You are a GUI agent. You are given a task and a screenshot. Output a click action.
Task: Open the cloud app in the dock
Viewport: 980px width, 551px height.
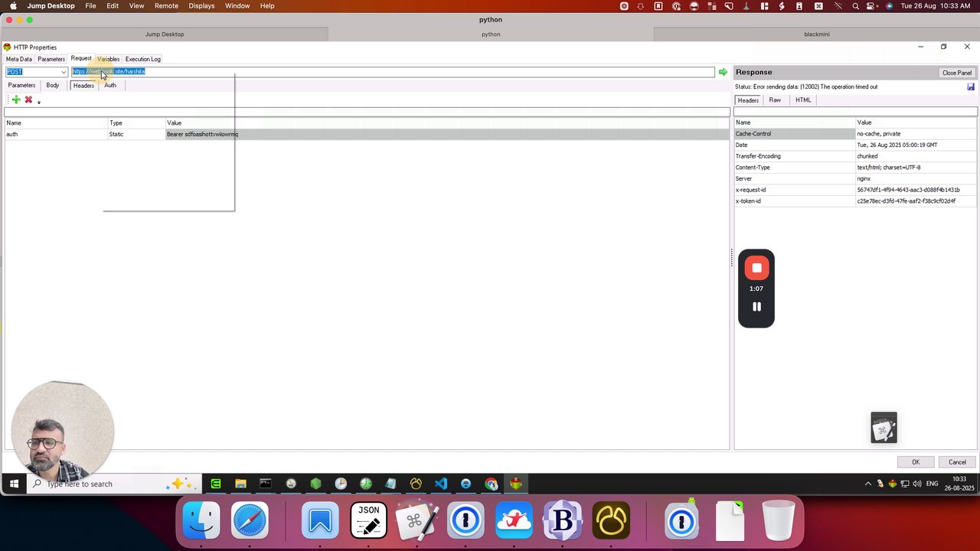[x=514, y=520]
